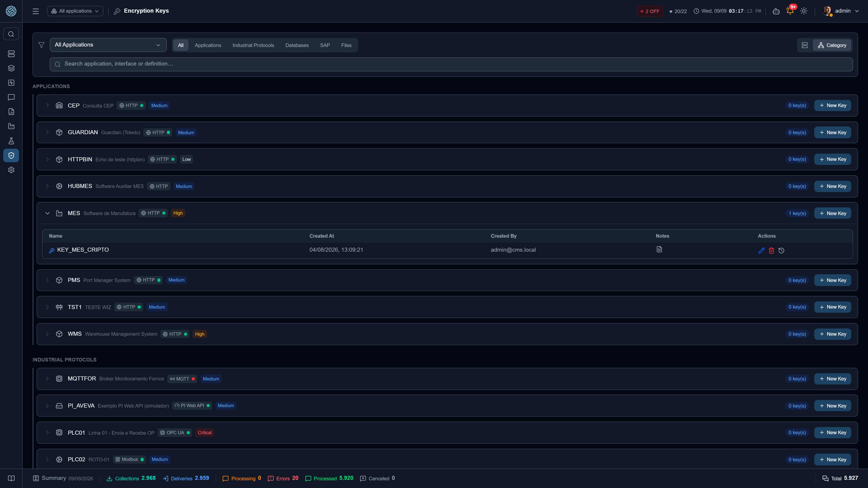Select the Files tab
Screen dimensions: 868x488
pos(346,45)
